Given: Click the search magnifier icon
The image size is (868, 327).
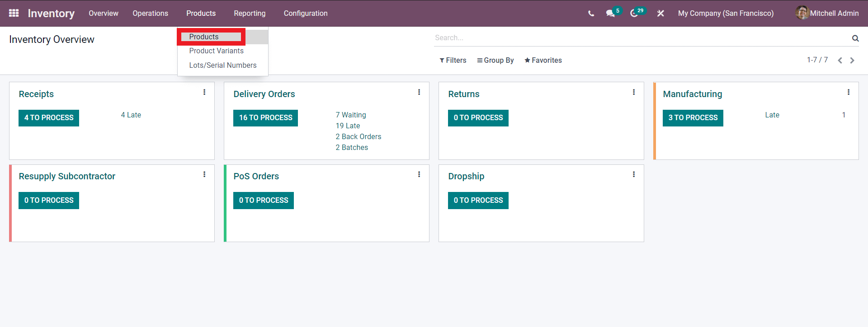Looking at the screenshot, I should (x=855, y=38).
